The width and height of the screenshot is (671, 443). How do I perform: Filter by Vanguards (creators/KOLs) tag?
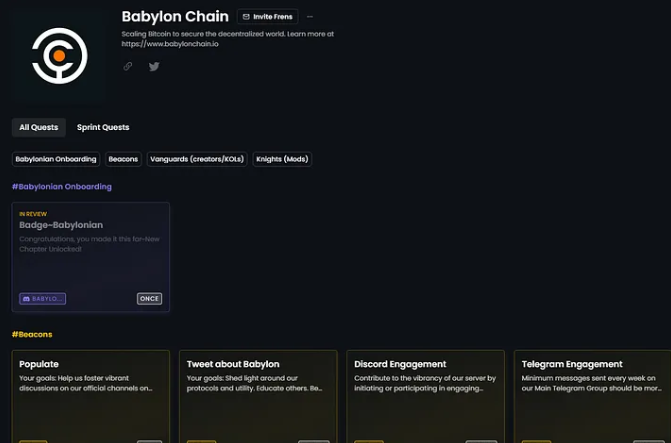coord(197,159)
